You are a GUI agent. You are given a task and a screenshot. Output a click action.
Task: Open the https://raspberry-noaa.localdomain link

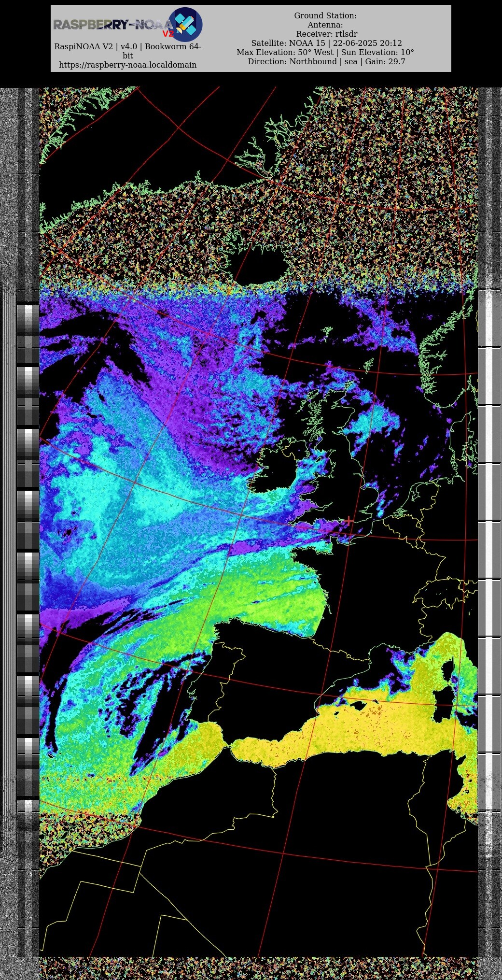(128, 65)
